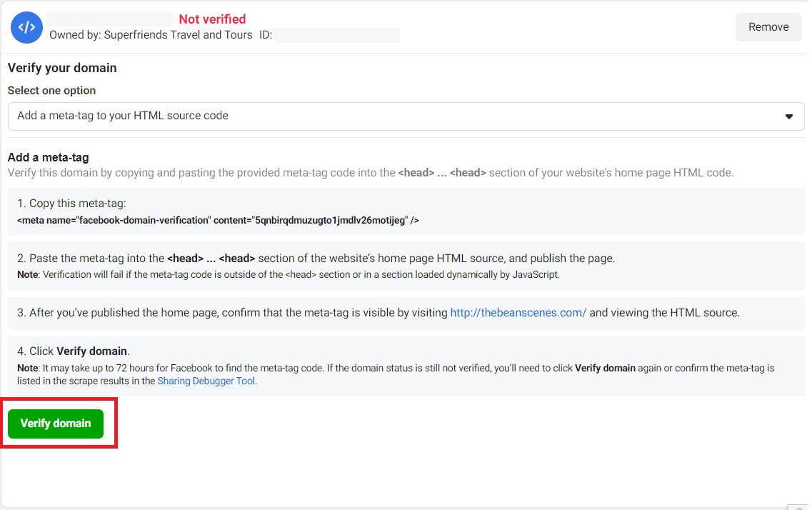Screen dimensions: 812x510
Task: Click the Owned by Superfriends Travel text
Action: (x=151, y=35)
